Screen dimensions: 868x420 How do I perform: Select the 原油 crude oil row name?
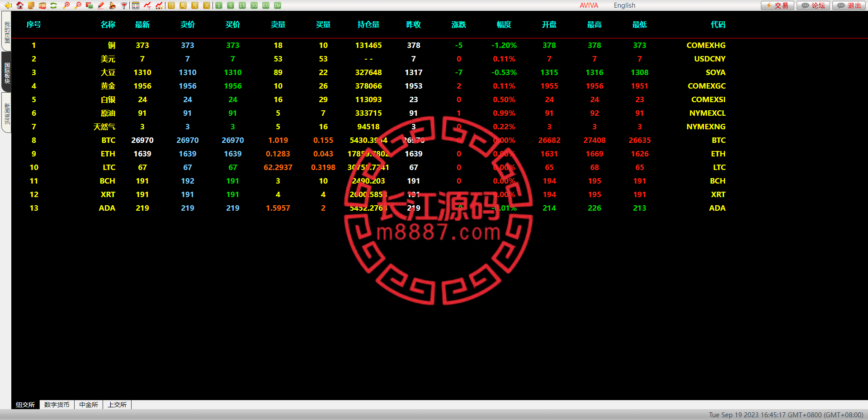[108, 113]
